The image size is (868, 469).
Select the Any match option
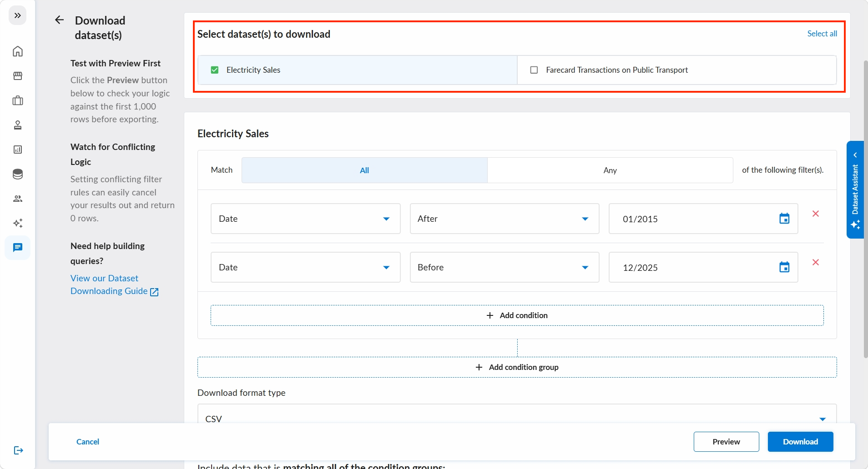tap(610, 170)
